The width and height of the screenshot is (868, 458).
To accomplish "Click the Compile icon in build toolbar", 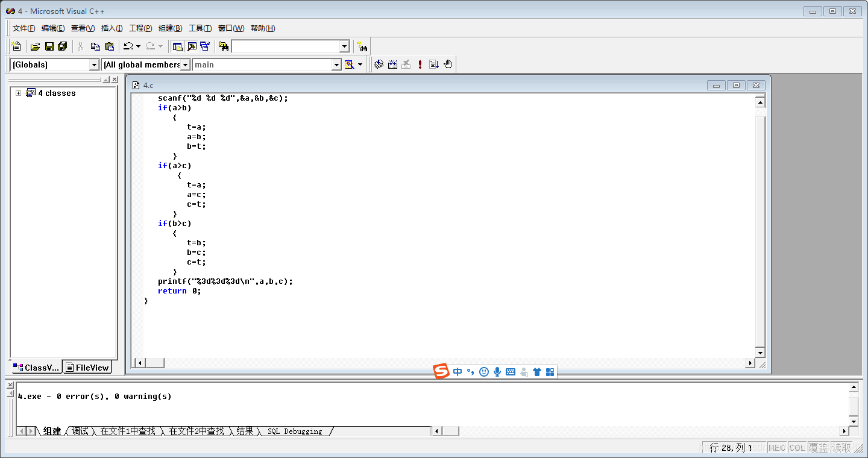I will 379,64.
